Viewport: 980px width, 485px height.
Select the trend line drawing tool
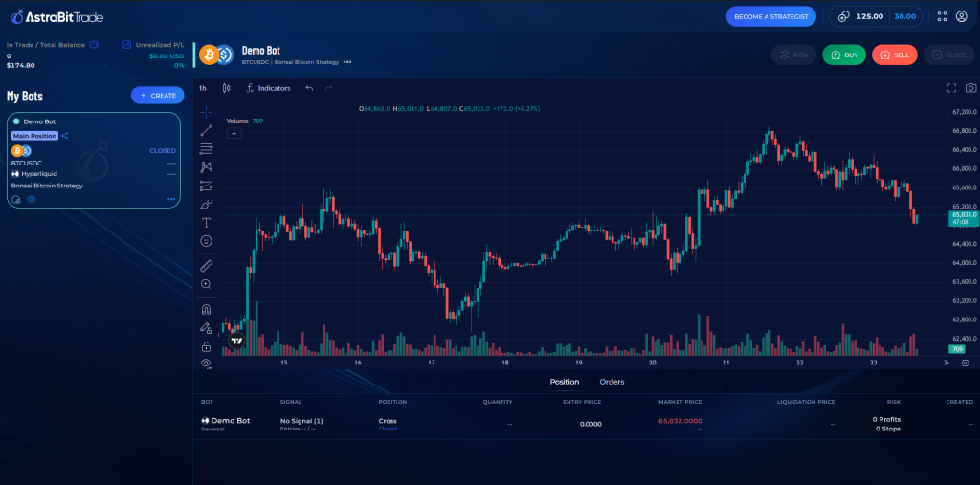point(207,131)
